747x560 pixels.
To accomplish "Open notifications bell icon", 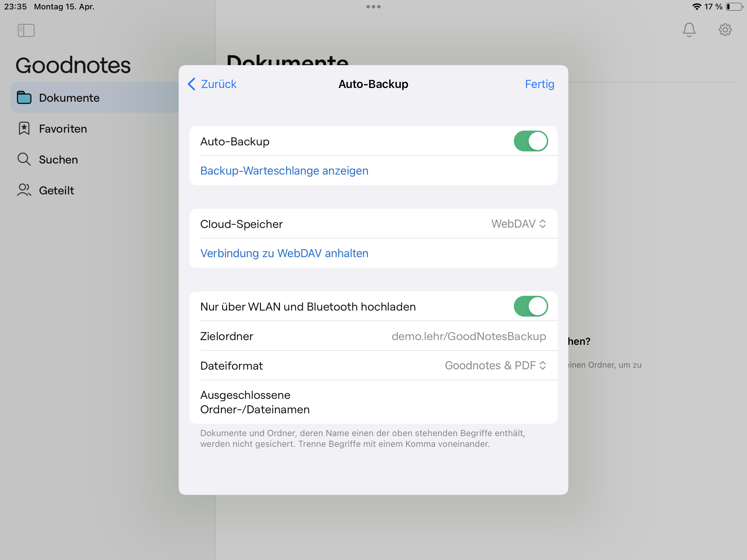I will pos(689,30).
